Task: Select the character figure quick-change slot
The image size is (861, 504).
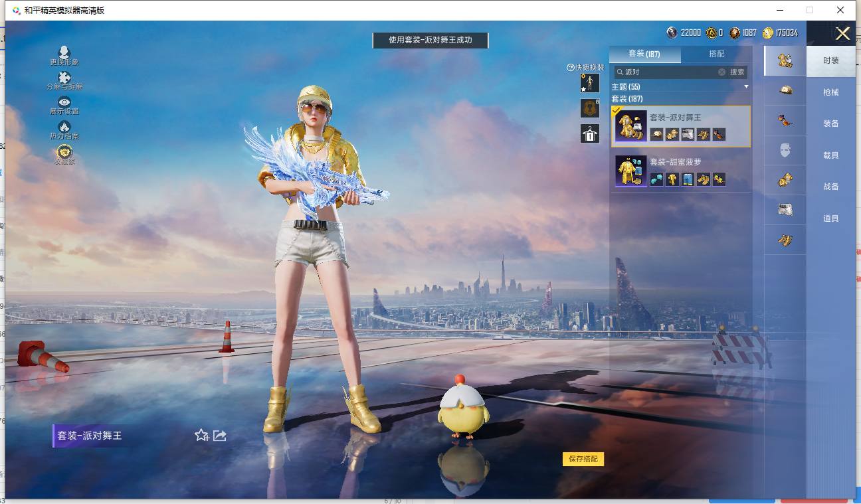Action: pos(590,83)
